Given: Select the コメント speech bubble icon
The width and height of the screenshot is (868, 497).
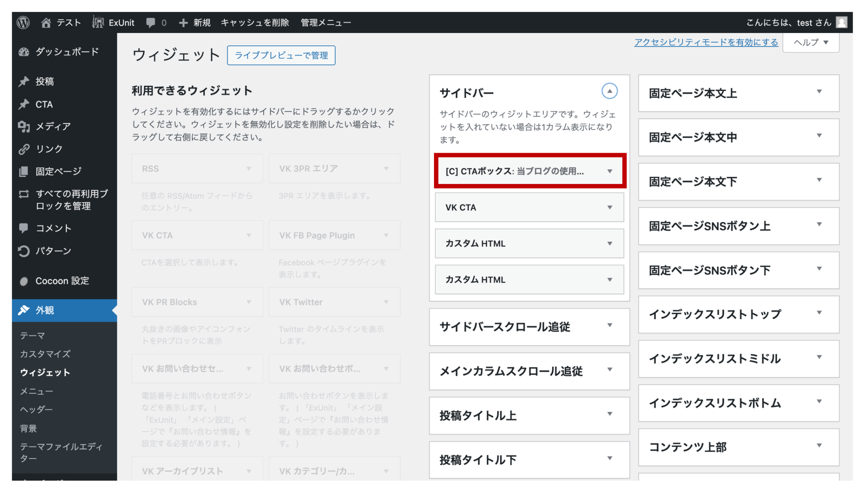Looking at the screenshot, I should [x=24, y=228].
